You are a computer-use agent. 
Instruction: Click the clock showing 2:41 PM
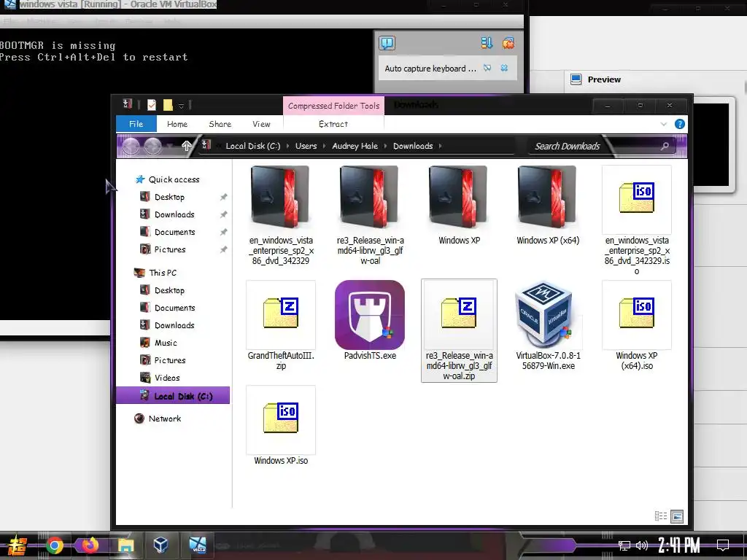click(x=679, y=545)
